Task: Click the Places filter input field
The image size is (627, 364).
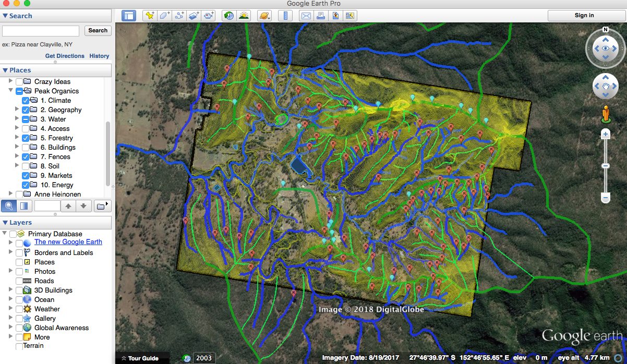Action: click(x=47, y=205)
